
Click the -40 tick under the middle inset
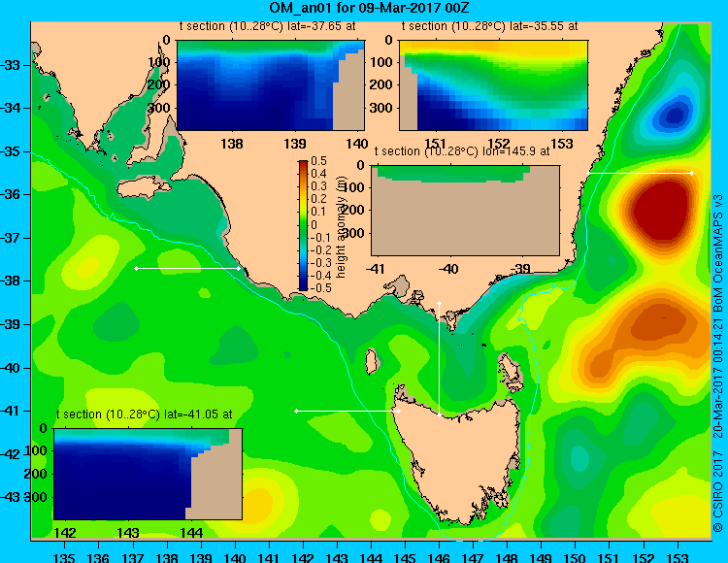[x=448, y=269]
